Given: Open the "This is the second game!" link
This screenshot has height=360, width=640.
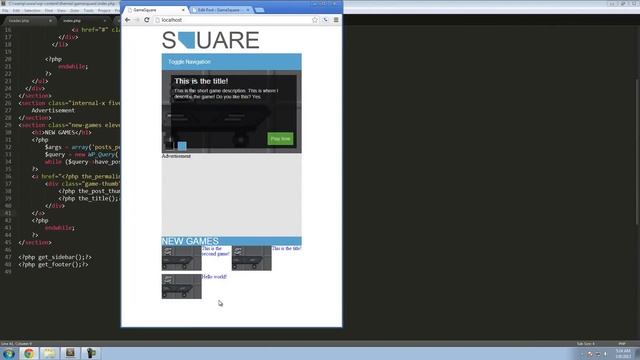Looking at the screenshot, I should [216, 251].
